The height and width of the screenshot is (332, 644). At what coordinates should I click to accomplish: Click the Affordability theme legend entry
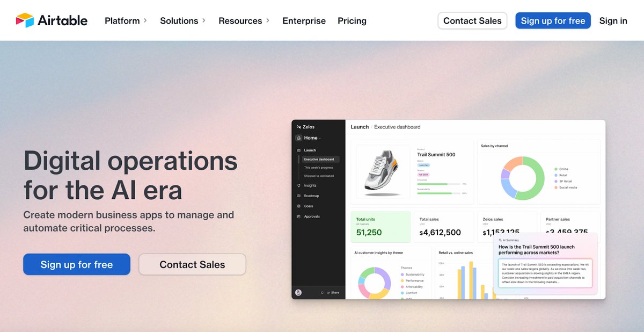coord(412,287)
